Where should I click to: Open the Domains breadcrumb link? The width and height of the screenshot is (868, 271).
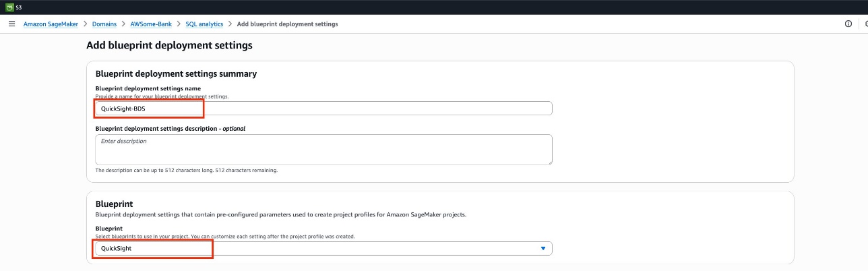[x=104, y=24]
